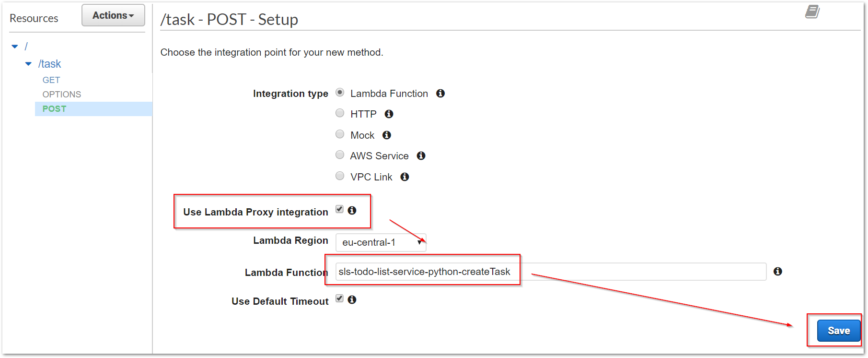The width and height of the screenshot is (868, 358).
Task: Select the OPTIONS method under /task
Action: (x=62, y=95)
